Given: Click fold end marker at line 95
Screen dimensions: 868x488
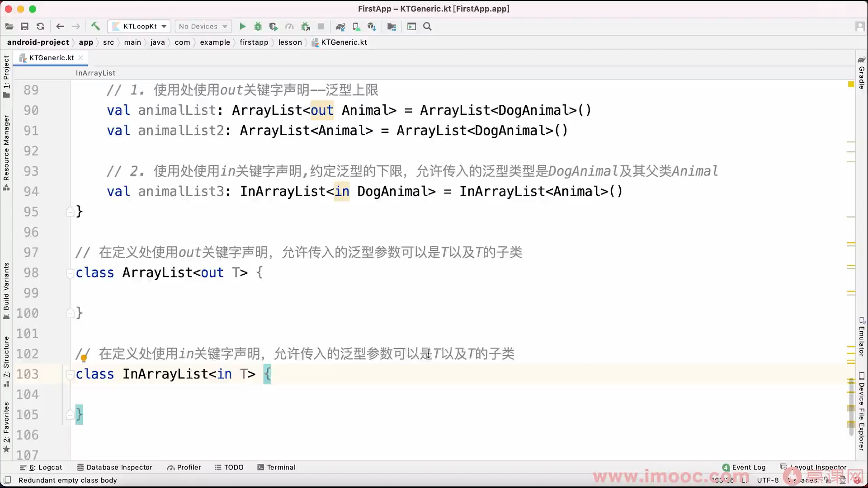Looking at the screenshot, I should tap(70, 211).
